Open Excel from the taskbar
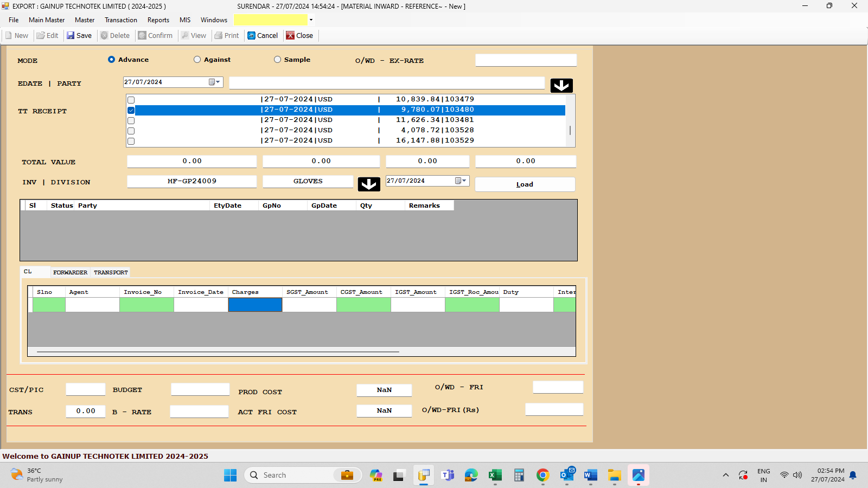 click(x=495, y=476)
